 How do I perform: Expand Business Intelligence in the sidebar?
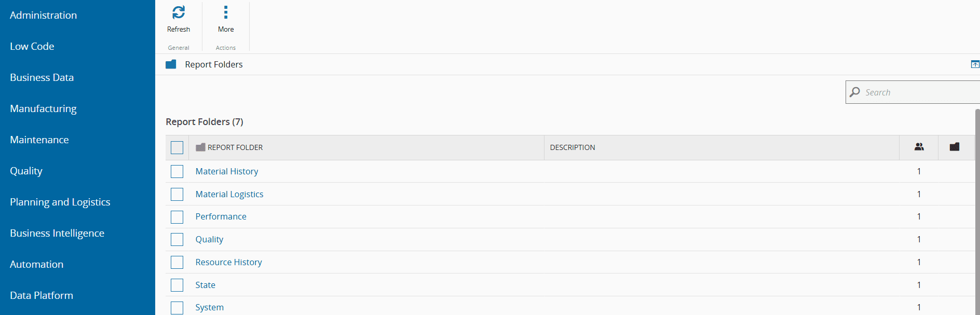(x=57, y=233)
